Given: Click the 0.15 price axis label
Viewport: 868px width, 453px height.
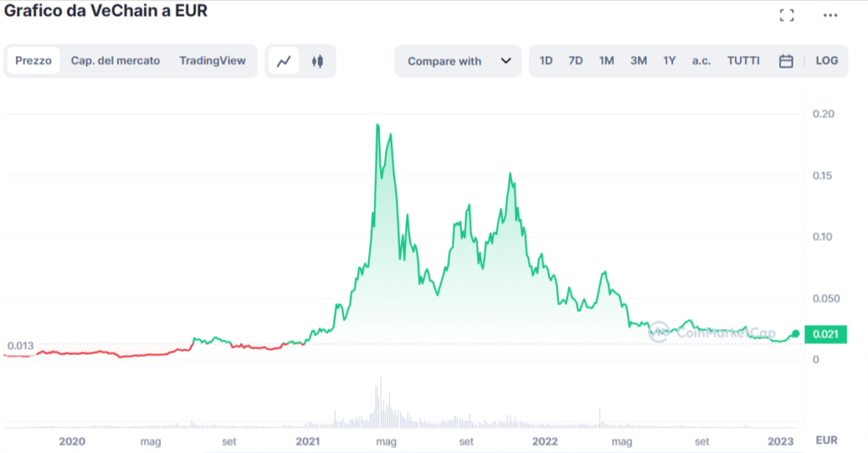Looking at the screenshot, I should tap(822, 176).
